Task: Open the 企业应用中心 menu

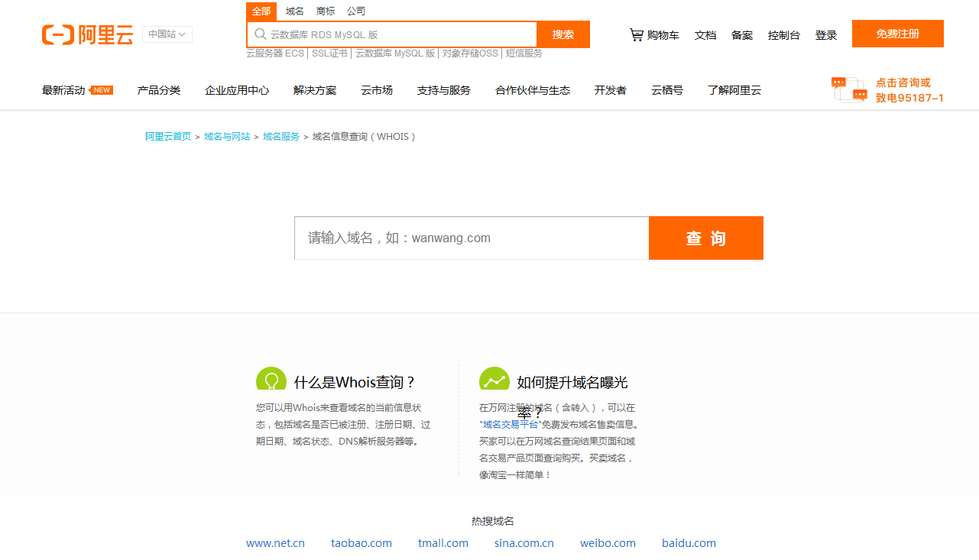Action: (237, 90)
